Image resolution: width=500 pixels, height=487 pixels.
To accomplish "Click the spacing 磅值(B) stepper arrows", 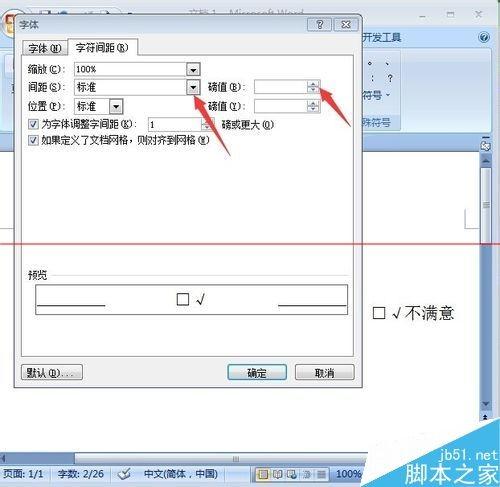I will pos(313,87).
